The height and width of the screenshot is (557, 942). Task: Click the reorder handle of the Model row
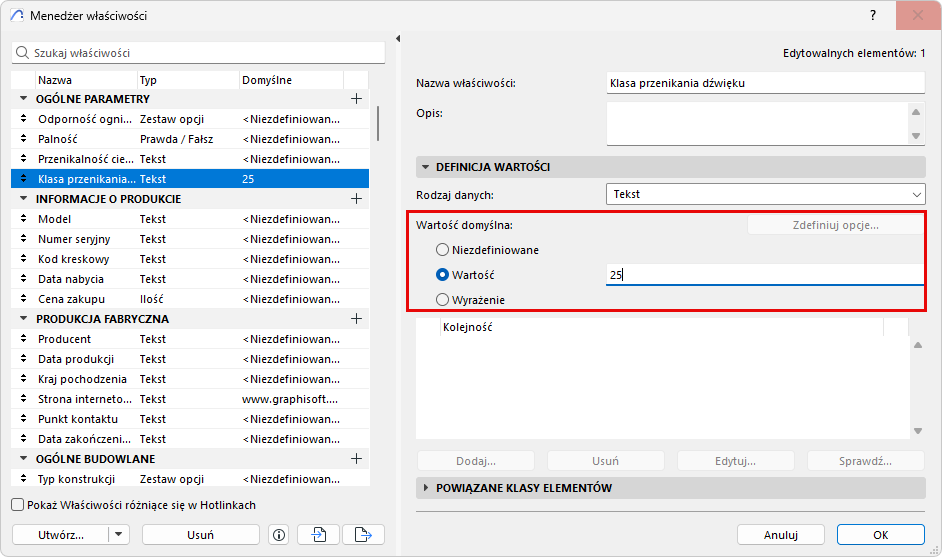(x=23, y=219)
